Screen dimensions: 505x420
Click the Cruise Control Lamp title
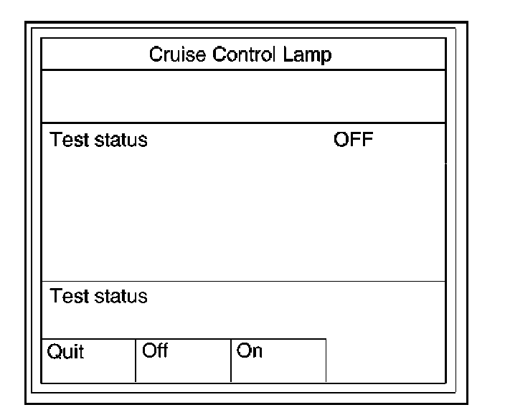240,55
